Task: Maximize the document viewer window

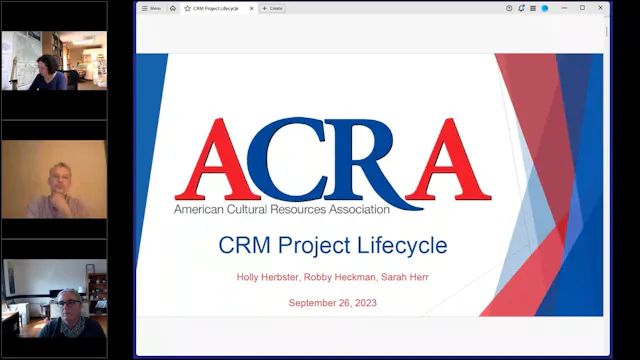Action: (582, 8)
